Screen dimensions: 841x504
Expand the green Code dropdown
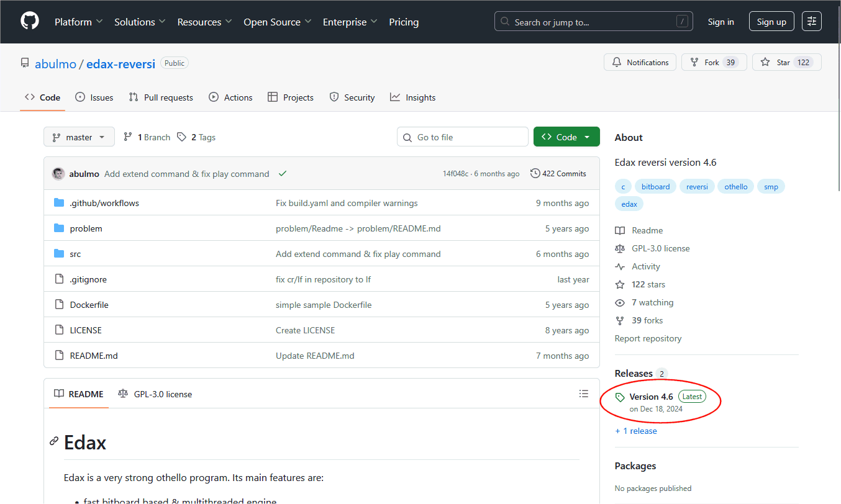(566, 137)
